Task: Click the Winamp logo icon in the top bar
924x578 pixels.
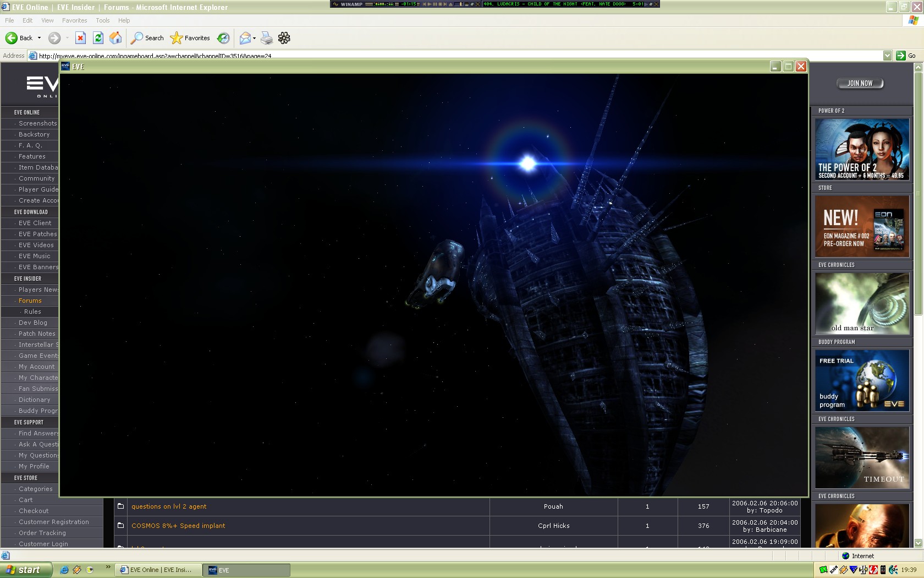Action: (335, 4)
